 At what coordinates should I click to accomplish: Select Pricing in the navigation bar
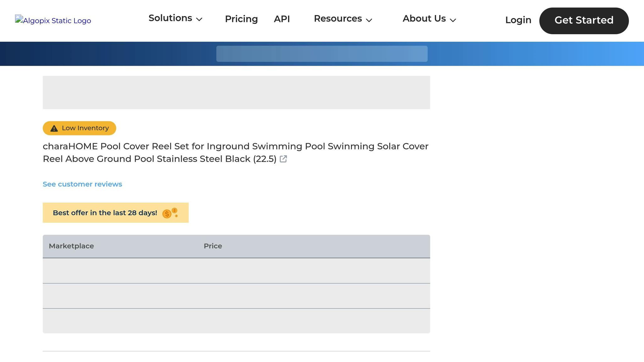[241, 19]
